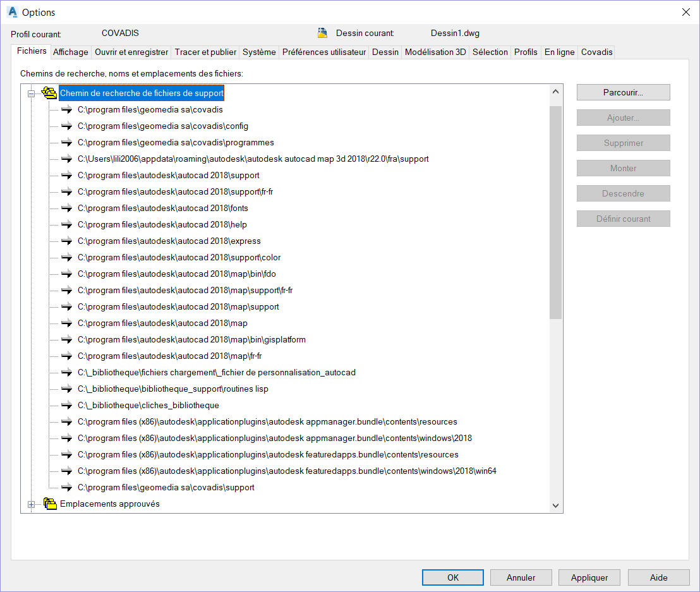Viewport: 700px width, 592px height.
Task: Expand the Emplacements approuvés node
Action: (31, 504)
